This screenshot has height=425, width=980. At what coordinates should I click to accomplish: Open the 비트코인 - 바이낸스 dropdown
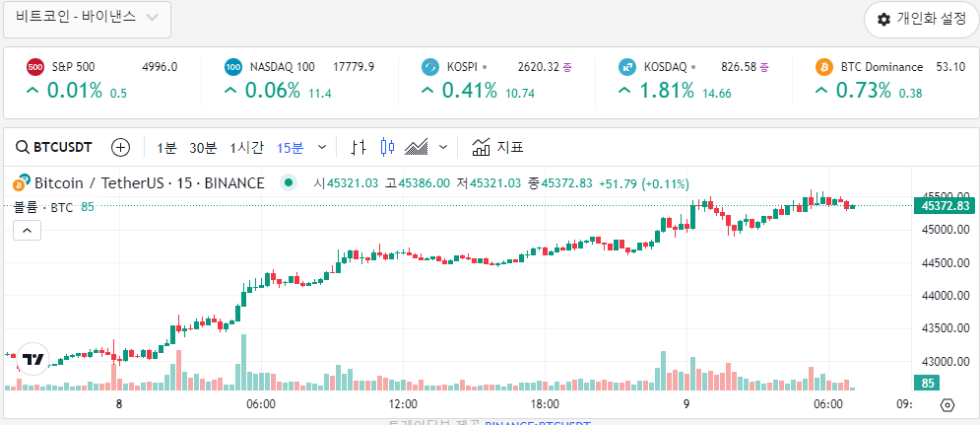(x=87, y=20)
